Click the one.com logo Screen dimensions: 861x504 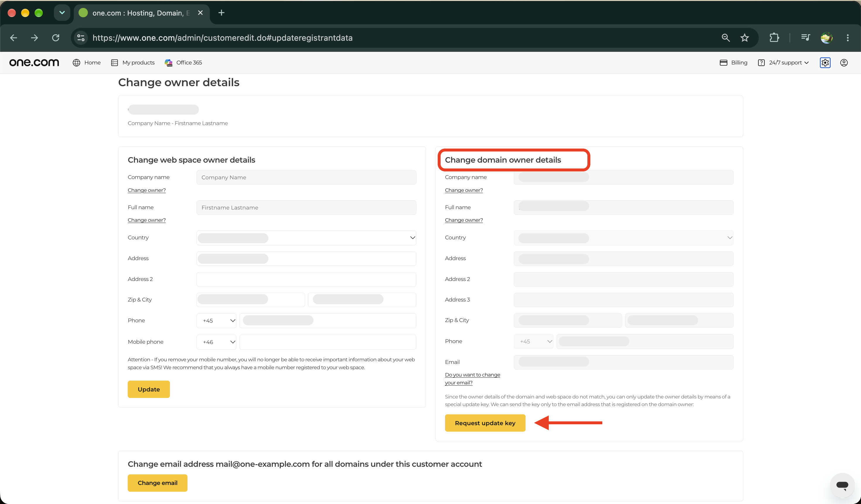pyautogui.click(x=34, y=62)
